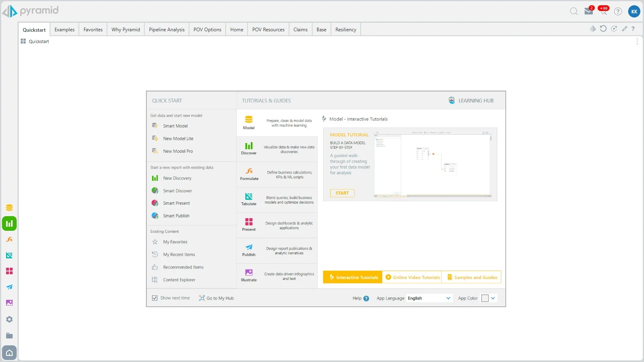Open the Illustrate module in left sidebar
Screen dimensions: 644x362
point(9,303)
